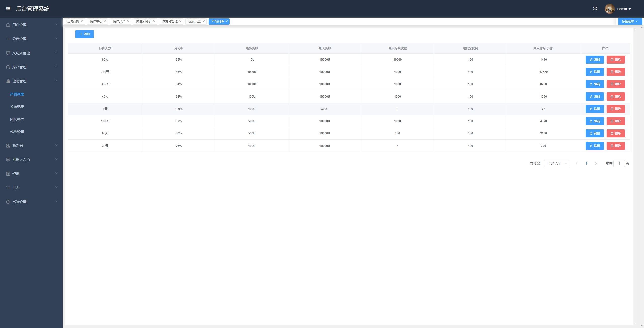Close the 流水类型 tab
Screen dimensions: 644x328
204,21
